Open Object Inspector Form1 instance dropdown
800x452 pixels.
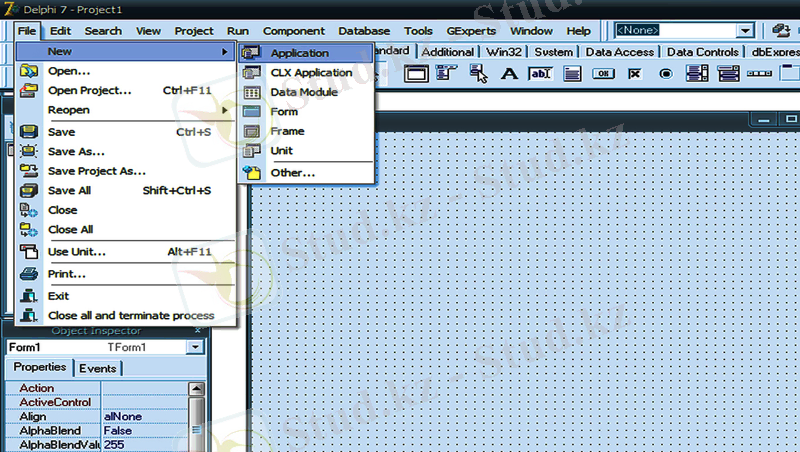point(195,347)
